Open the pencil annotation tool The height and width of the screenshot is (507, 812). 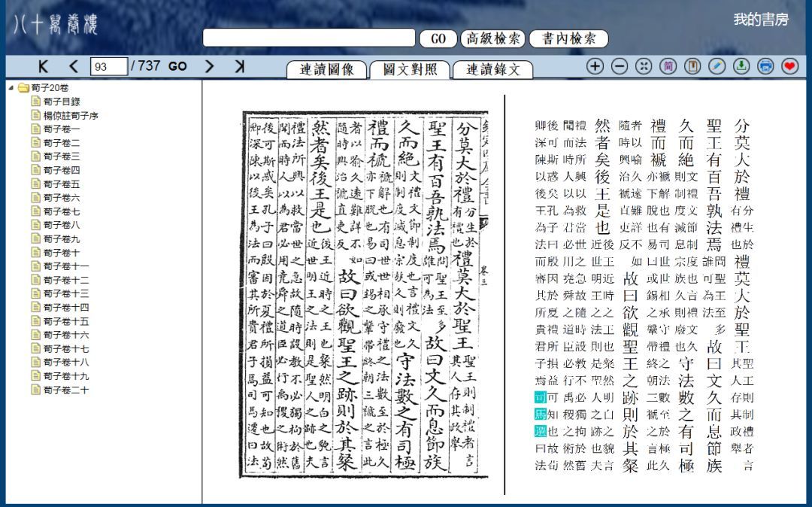coord(717,66)
